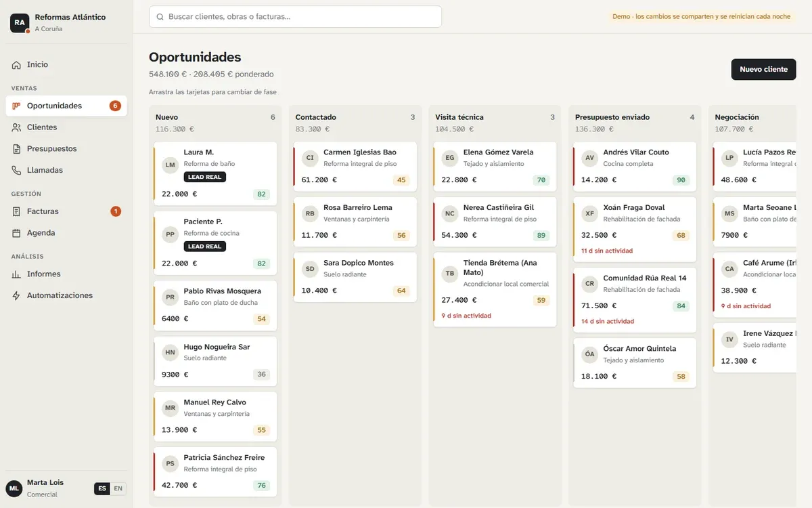Image resolution: width=812 pixels, height=508 pixels.
Task: Click the Presupuestos document icon
Action: coord(16,149)
